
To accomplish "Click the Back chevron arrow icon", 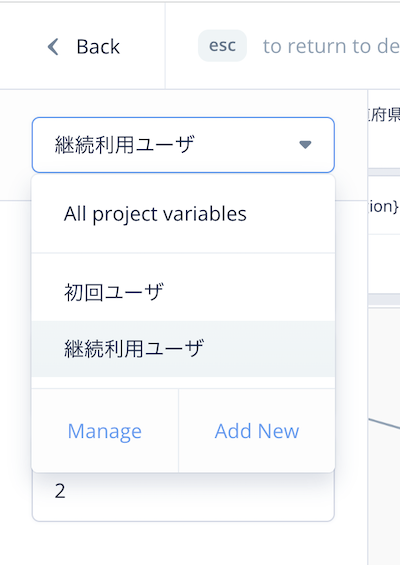I will tap(53, 47).
